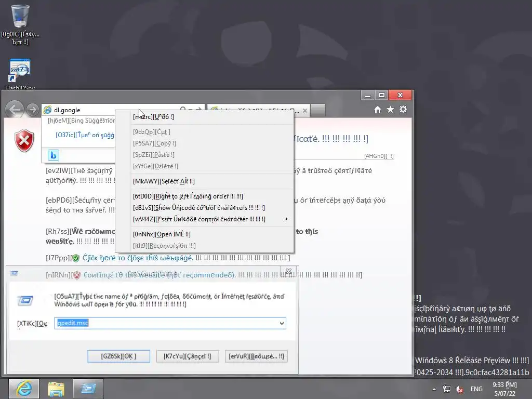
Task: Close the Run dialog
Action: coord(289,271)
